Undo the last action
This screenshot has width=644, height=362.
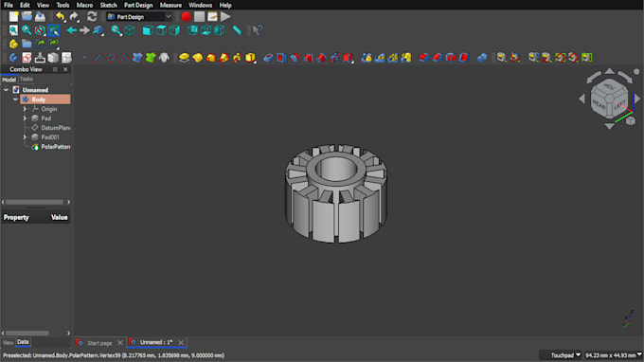(x=61, y=17)
